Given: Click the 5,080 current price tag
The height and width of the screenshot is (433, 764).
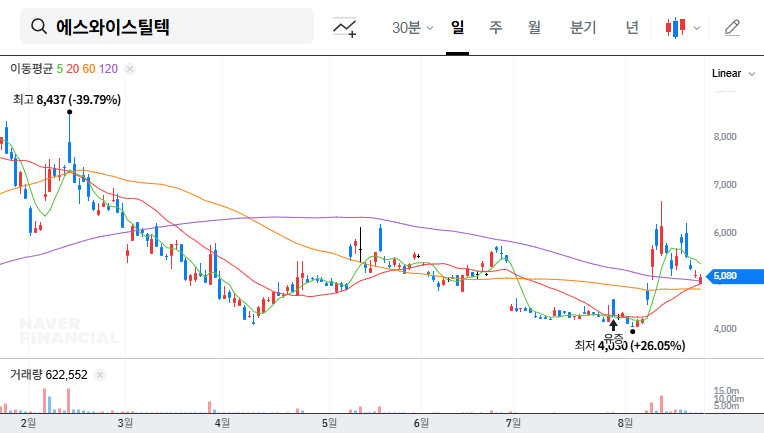Looking at the screenshot, I should tap(733, 276).
